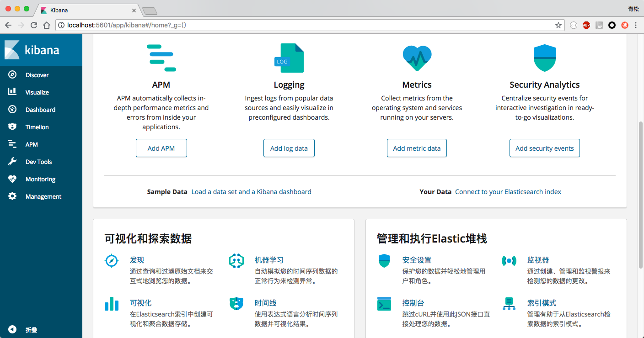Click the 索引模式 network icon
Screen dimensions: 644x338
click(509, 304)
